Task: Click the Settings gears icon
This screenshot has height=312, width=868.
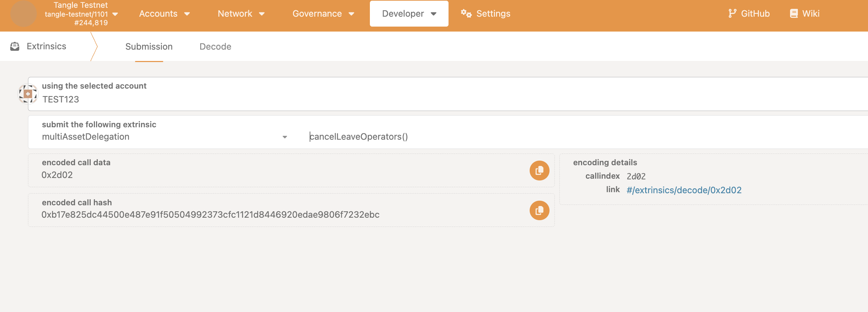Action: 466,13
